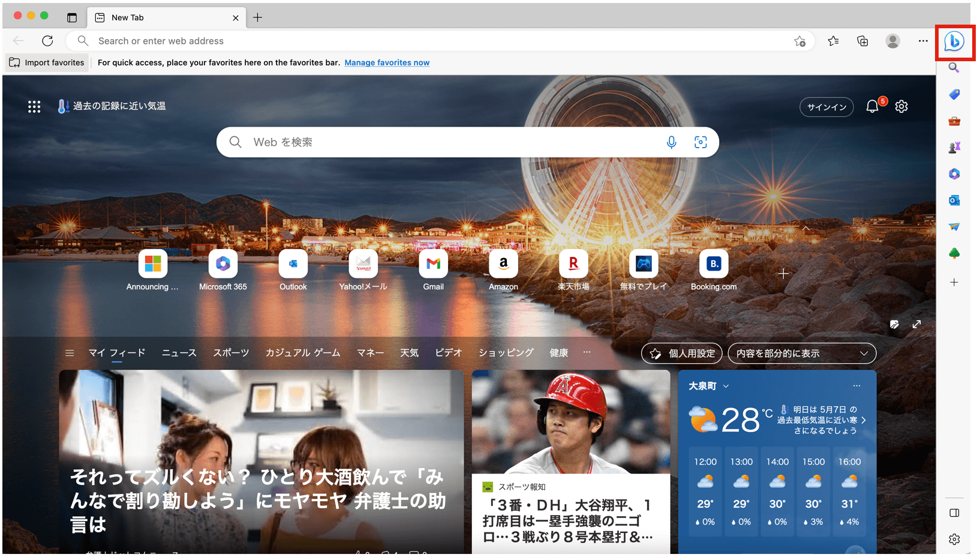Open the 大谷翔平 news story card
Viewport: 980px width, 557px height.
tap(571, 462)
